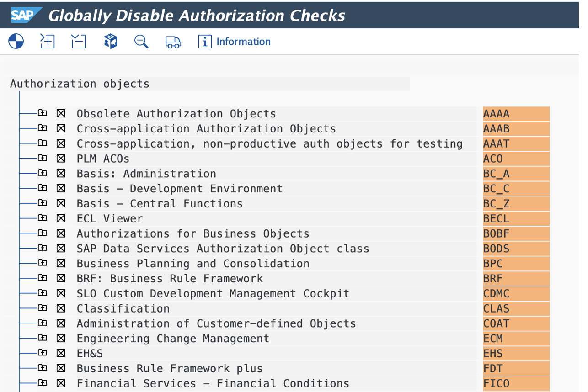Select the SLO Custom Development Management Cockpit text
Image resolution: width=588 pixels, height=392 pixels.
tap(213, 294)
